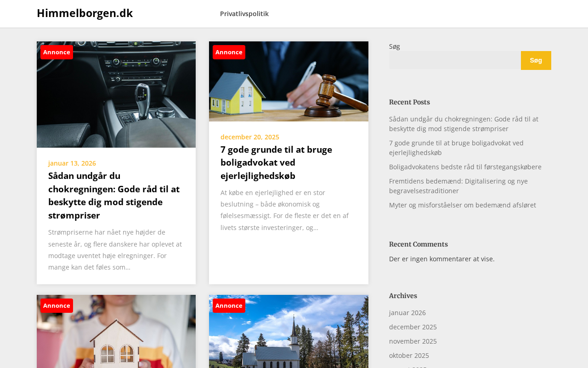Click the Annonce badge on car image
This screenshot has height=368, width=588.
[57, 52]
